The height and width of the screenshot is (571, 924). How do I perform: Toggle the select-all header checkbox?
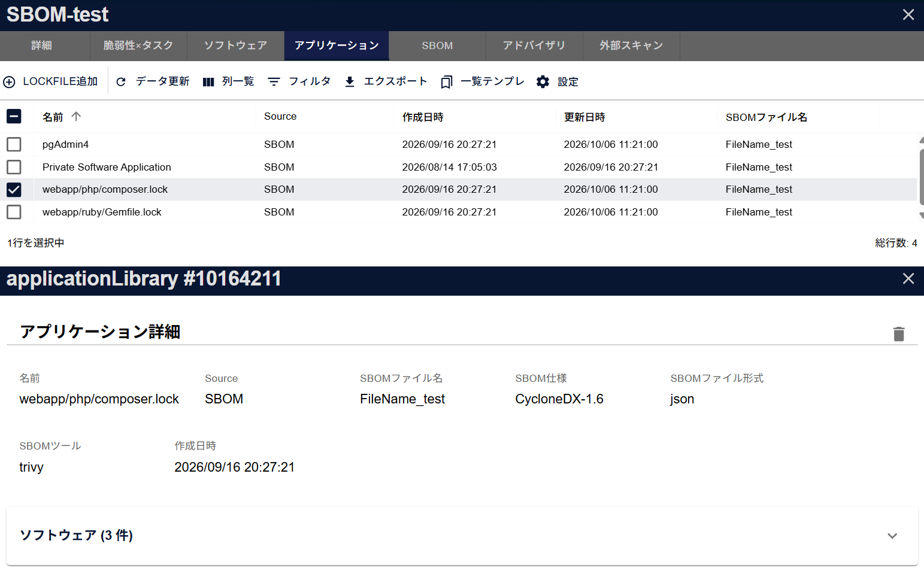coord(14,116)
